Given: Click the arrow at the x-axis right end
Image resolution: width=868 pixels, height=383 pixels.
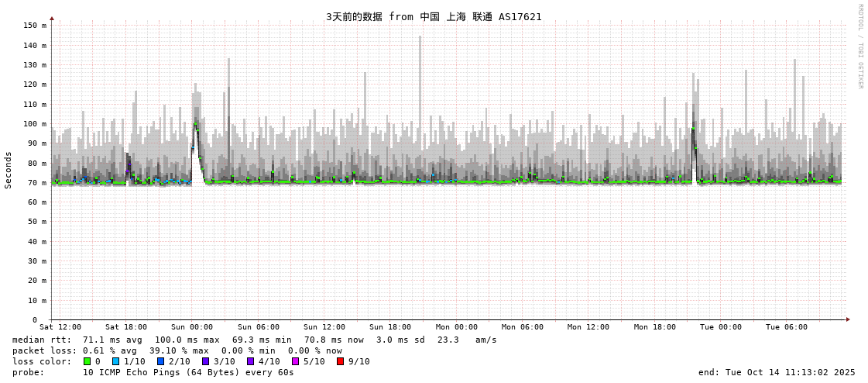Looking at the screenshot, I should (848, 319).
